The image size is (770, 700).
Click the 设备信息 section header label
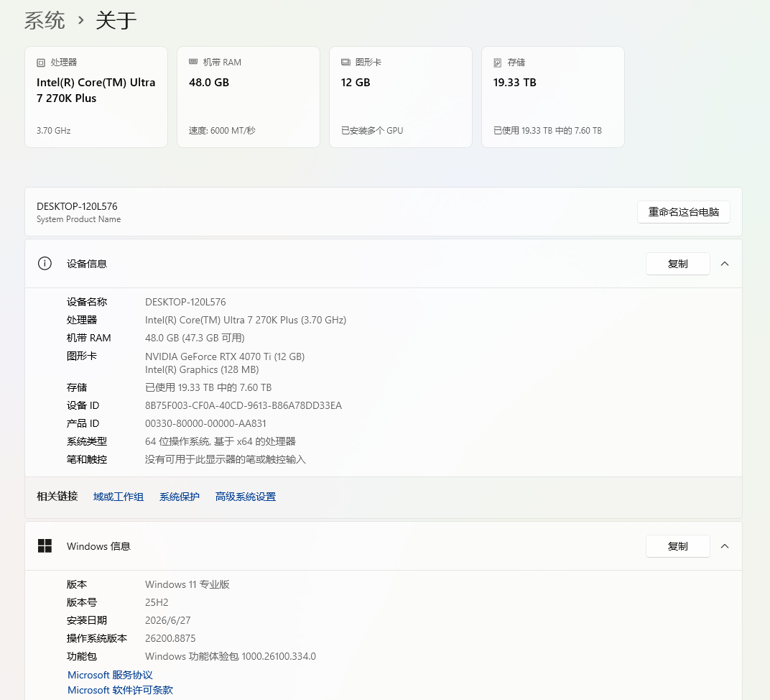pos(87,264)
